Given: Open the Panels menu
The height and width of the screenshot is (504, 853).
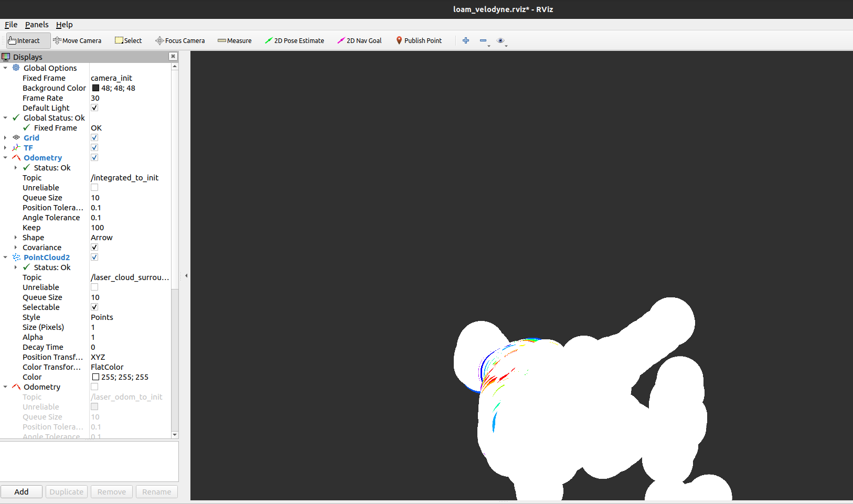Looking at the screenshot, I should [x=37, y=25].
